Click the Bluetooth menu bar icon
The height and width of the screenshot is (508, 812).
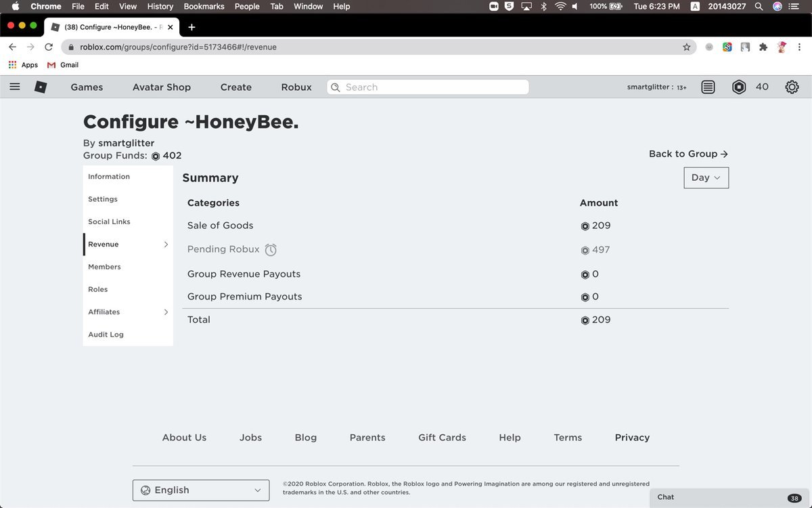pyautogui.click(x=543, y=6)
